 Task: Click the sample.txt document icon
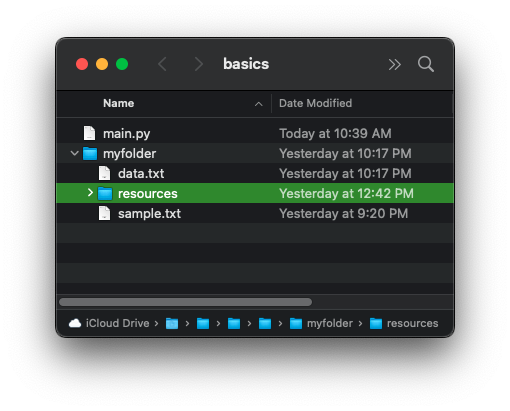[x=104, y=213]
